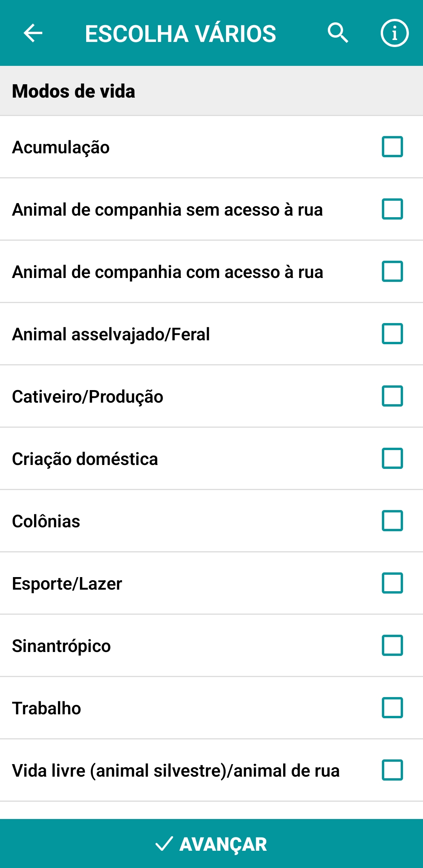Open the search magnifier icon
This screenshot has height=868, width=423.
click(x=338, y=33)
